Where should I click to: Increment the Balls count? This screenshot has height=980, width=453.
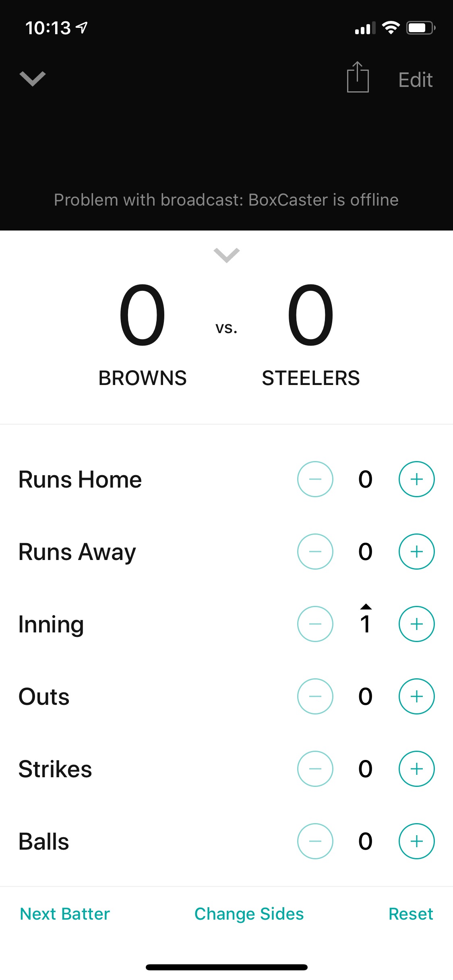(416, 841)
